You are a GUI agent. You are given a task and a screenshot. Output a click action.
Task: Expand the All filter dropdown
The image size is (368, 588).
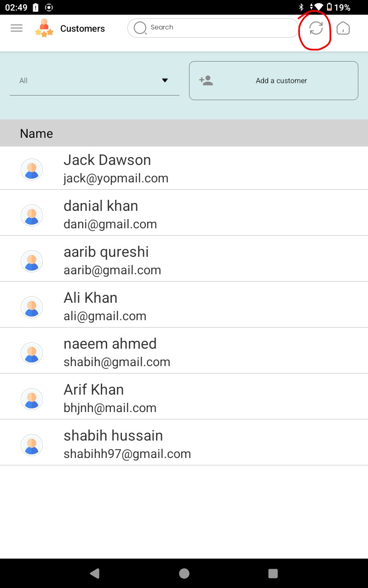coord(94,81)
